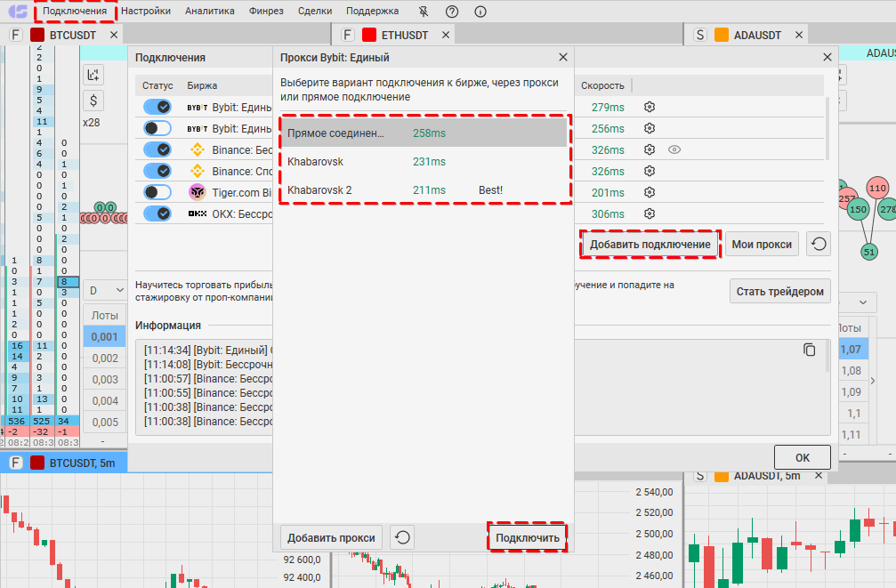Open Мои прокси
This screenshot has width=896, height=588.
(x=762, y=244)
